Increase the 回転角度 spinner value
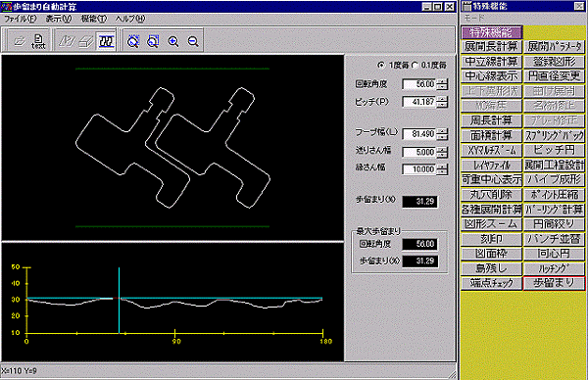The image size is (588, 380). (x=443, y=81)
